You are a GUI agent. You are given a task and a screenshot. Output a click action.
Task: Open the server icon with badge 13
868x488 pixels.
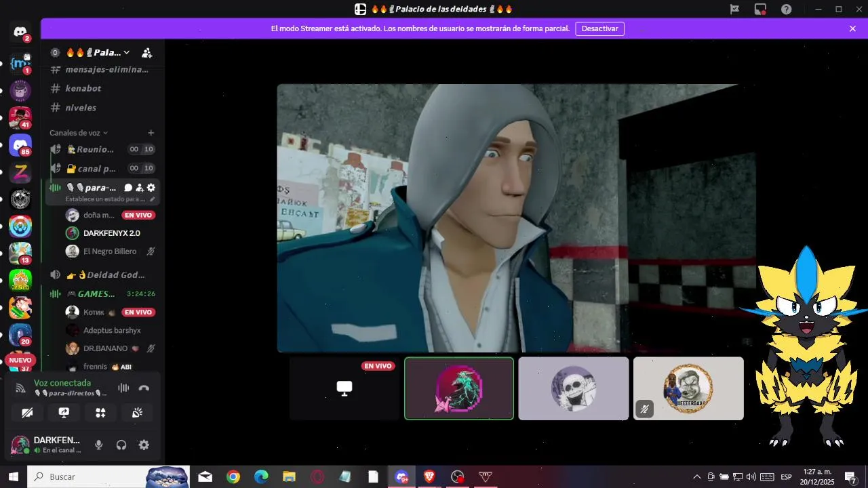pyautogui.click(x=20, y=253)
